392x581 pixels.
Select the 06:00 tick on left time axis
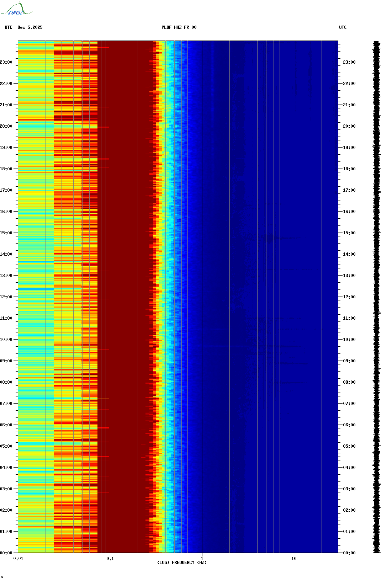click(6, 425)
